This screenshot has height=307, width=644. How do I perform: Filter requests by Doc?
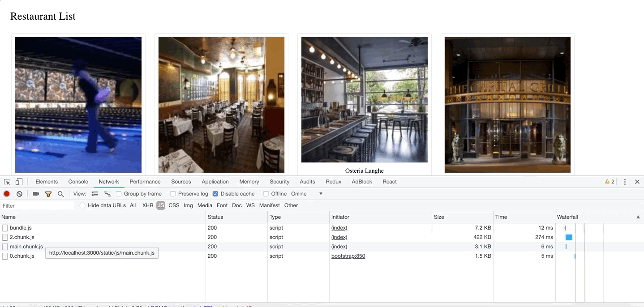237,205
